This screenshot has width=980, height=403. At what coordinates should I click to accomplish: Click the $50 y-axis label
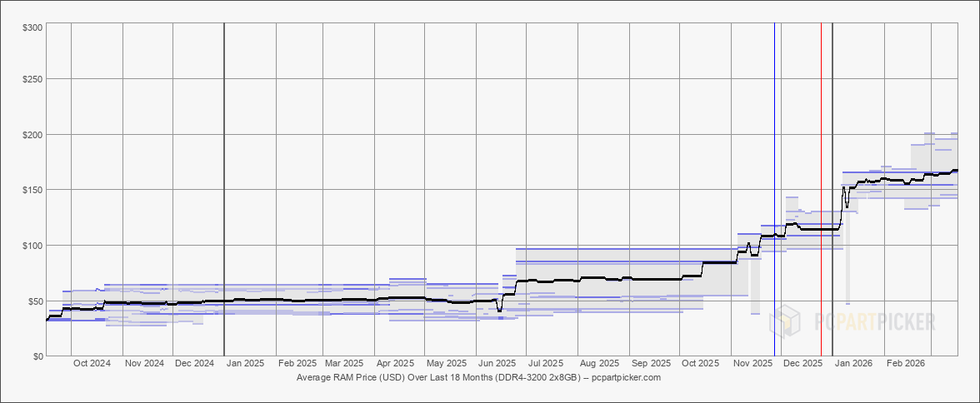[x=37, y=301]
